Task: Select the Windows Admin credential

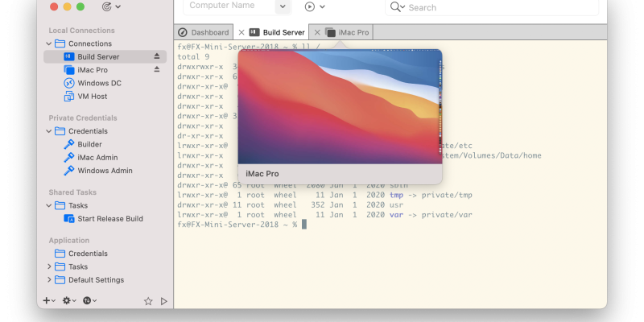Action: tap(105, 171)
